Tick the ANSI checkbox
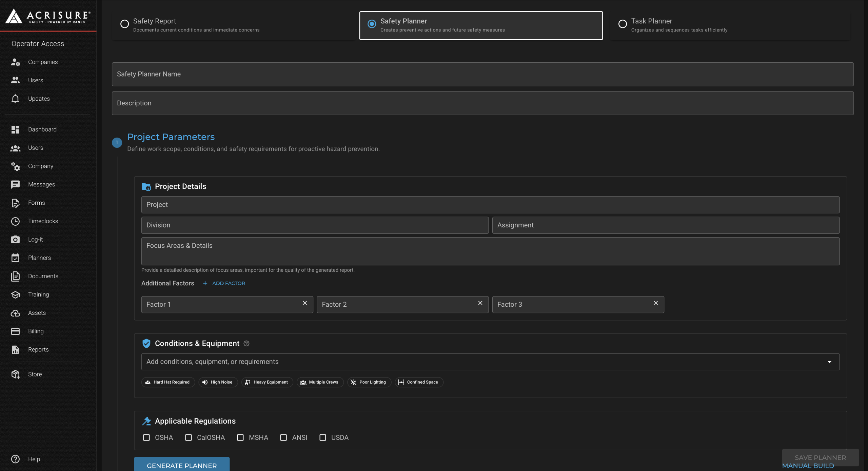This screenshot has height=471, width=868. coord(283,437)
